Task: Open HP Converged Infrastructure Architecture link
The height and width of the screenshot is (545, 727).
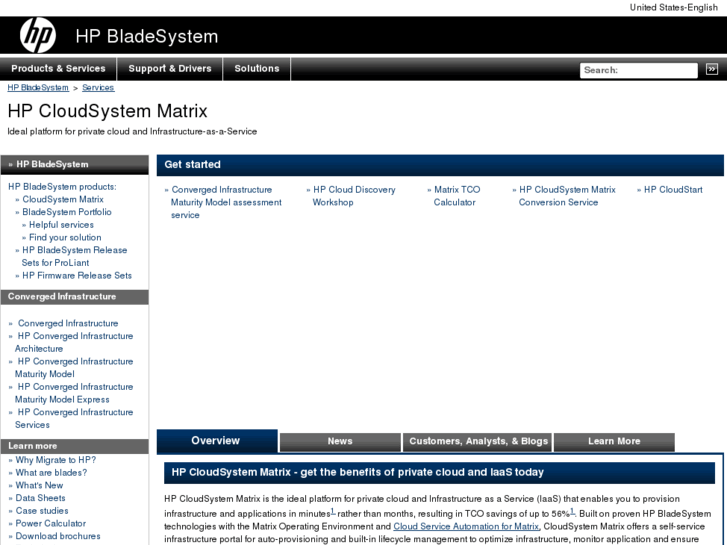Action: tap(74, 342)
